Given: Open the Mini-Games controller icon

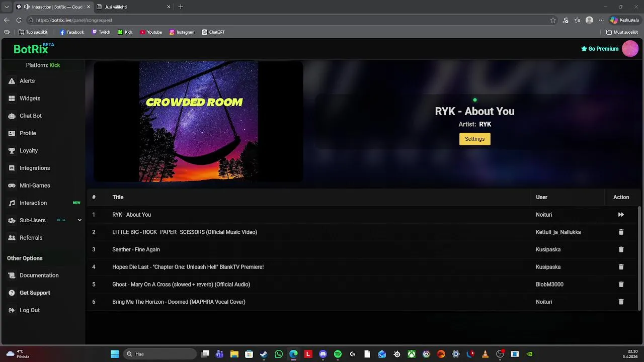Looking at the screenshot, I should 12,186.
